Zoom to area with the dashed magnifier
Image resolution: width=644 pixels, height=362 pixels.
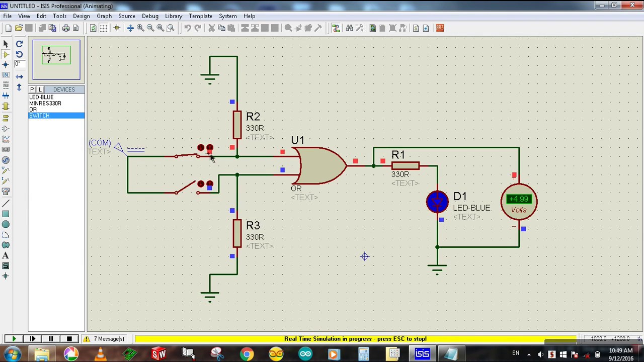pos(171,28)
